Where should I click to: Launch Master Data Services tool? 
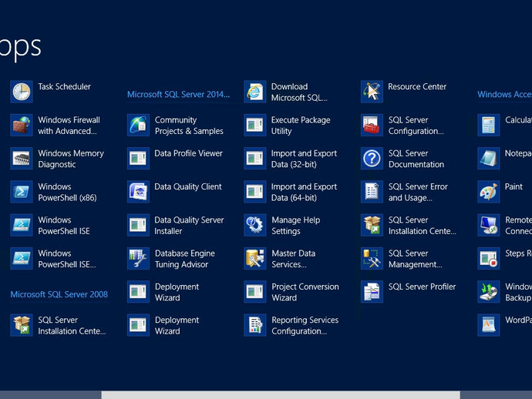(280, 258)
